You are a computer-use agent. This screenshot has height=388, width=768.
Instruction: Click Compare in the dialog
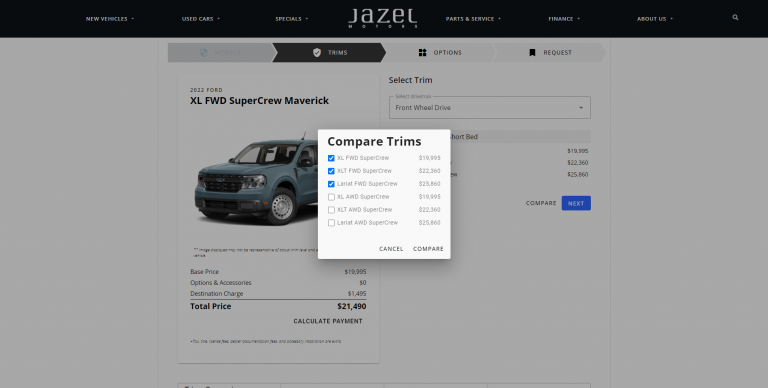pos(428,249)
